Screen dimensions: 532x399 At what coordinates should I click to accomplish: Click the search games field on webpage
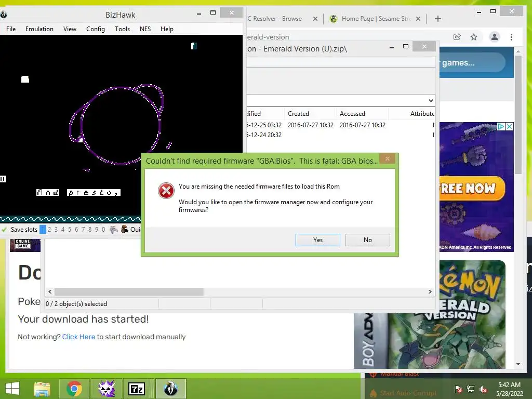tap(472, 63)
